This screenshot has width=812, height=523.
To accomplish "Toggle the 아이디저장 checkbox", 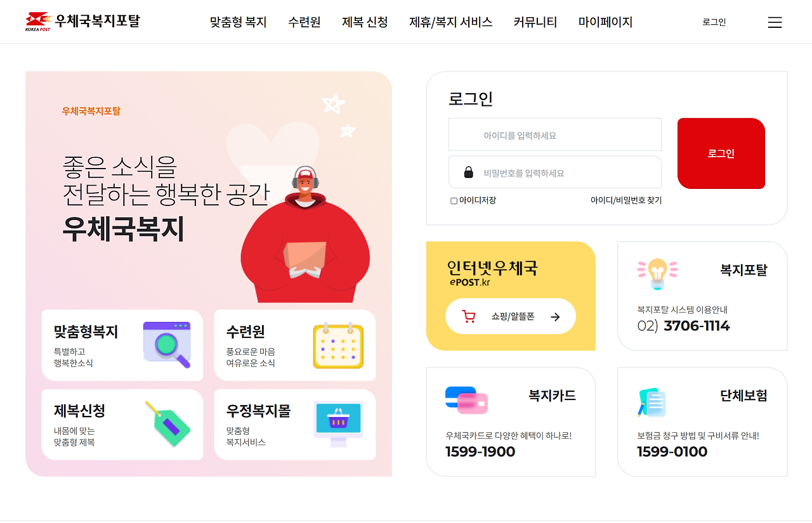I will [x=454, y=201].
